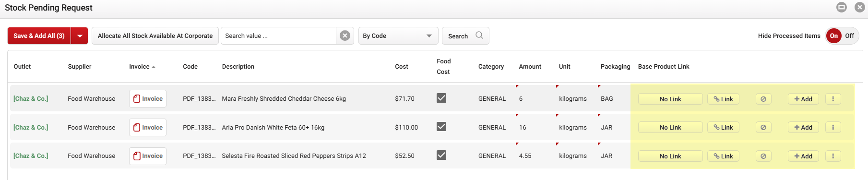Click [Chaz & Co.] outlet in Selesta Peppers row

pyautogui.click(x=31, y=156)
